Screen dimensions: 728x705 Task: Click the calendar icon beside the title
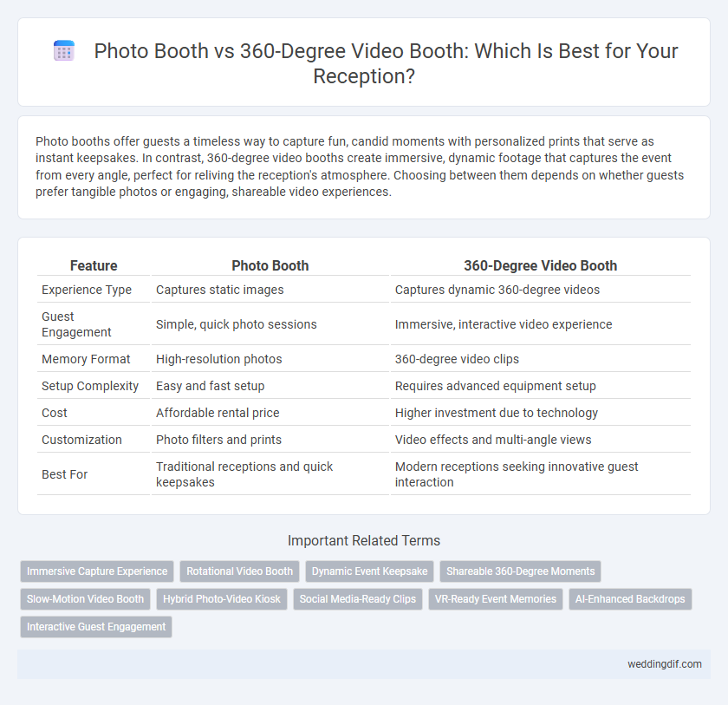(x=64, y=50)
